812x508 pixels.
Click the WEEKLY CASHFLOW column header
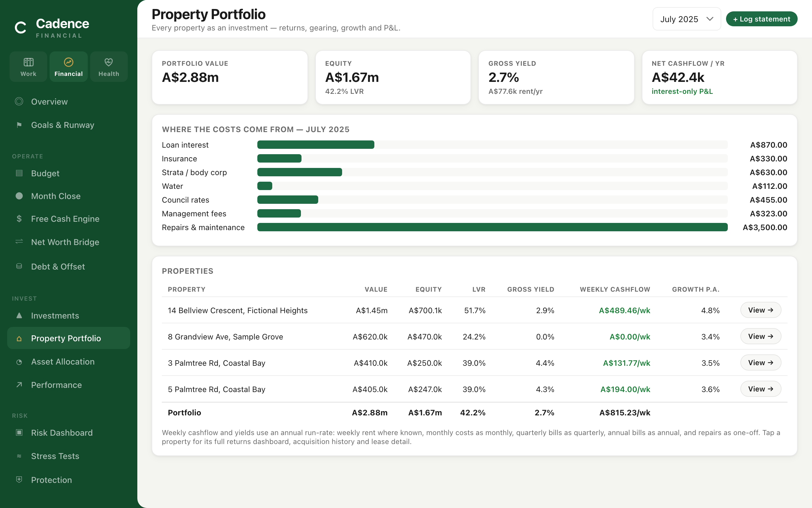615,289
